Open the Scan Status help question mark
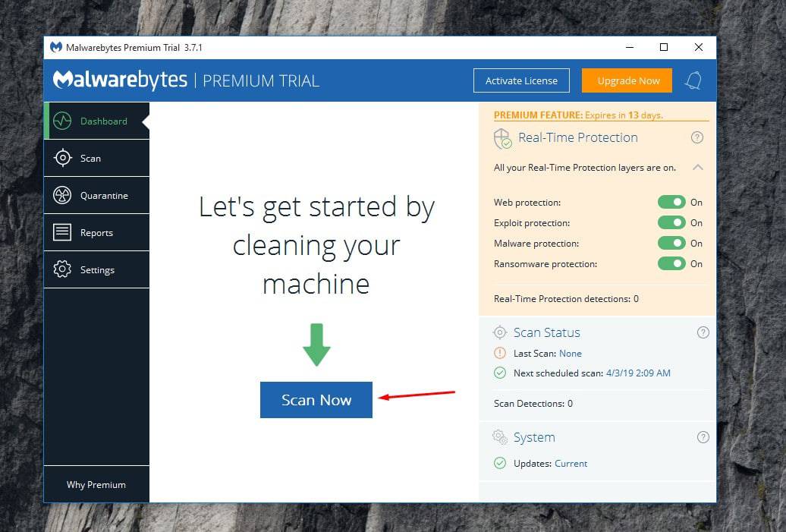 tap(703, 332)
